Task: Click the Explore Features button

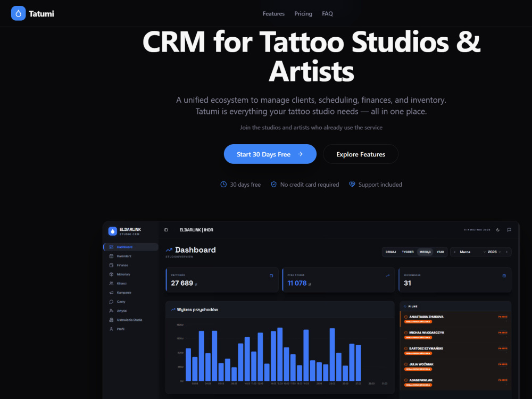Action: pyautogui.click(x=361, y=154)
